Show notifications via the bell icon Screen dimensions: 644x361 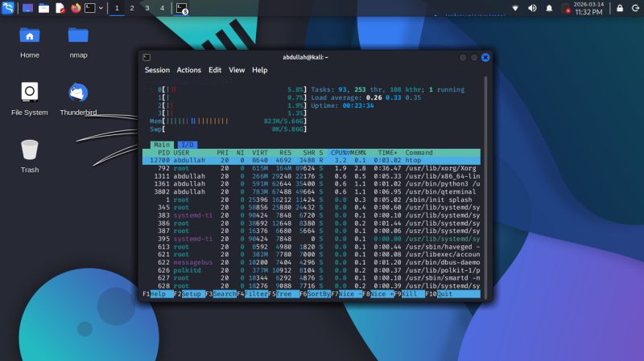pos(549,8)
